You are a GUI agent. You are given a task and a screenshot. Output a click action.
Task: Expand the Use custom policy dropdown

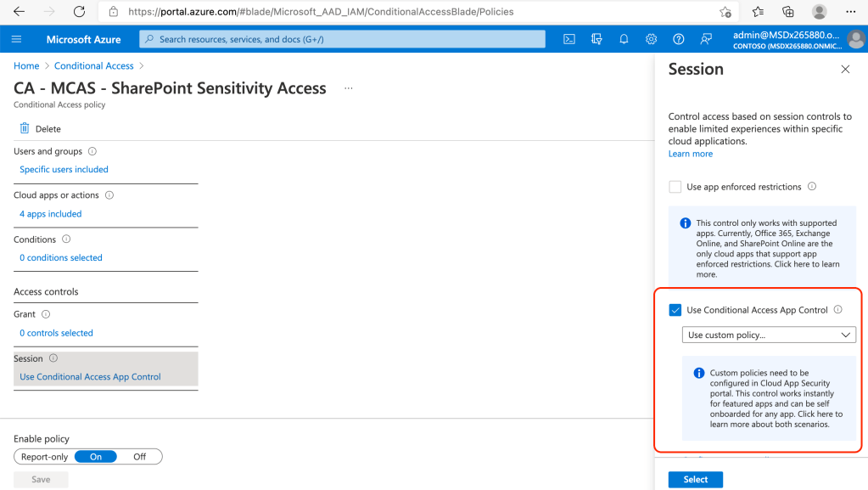coord(769,335)
